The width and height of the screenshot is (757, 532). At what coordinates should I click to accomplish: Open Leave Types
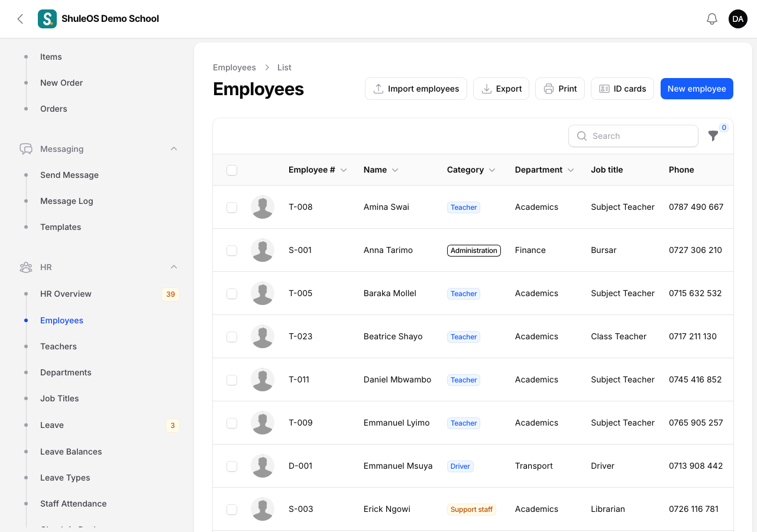tap(65, 478)
